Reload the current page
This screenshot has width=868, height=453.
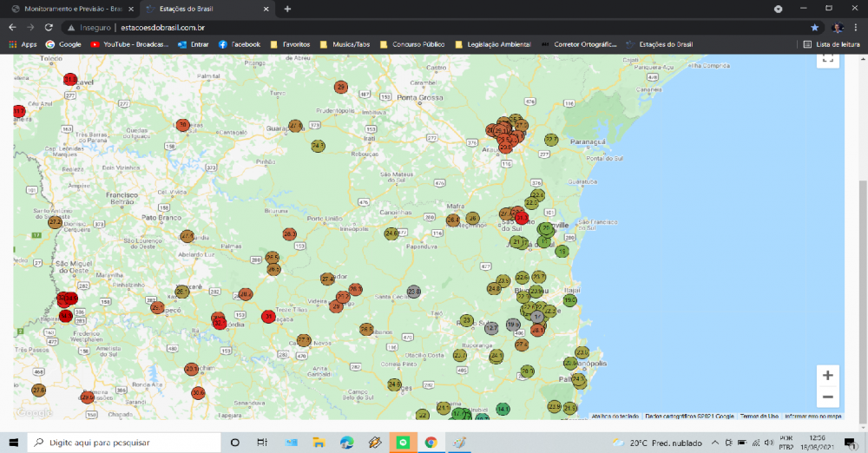(50, 27)
